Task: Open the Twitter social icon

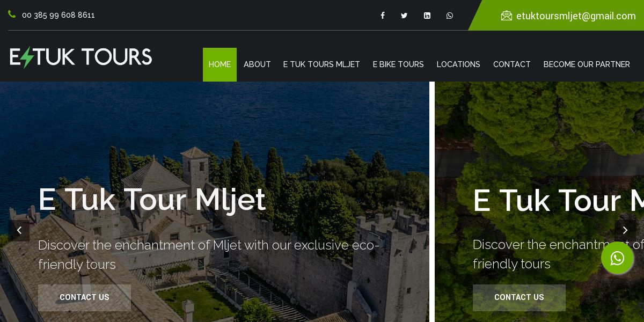Action: [404, 16]
